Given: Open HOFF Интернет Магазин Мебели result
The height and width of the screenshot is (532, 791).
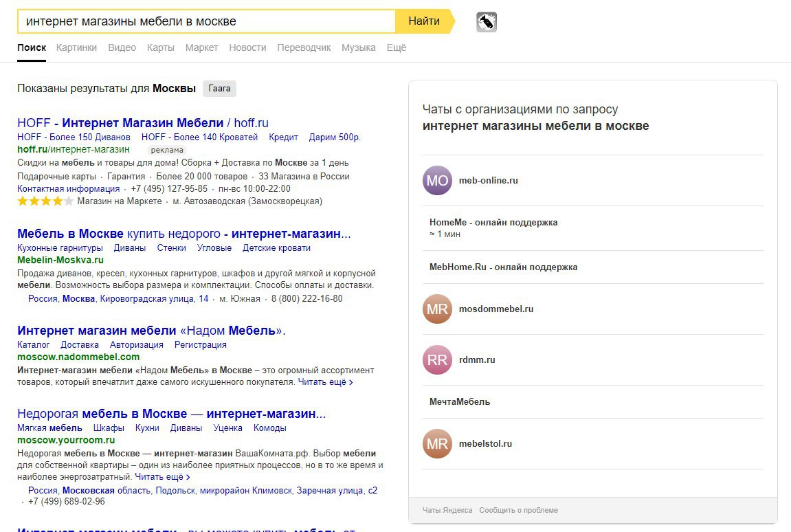Looking at the screenshot, I should (143, 122).
